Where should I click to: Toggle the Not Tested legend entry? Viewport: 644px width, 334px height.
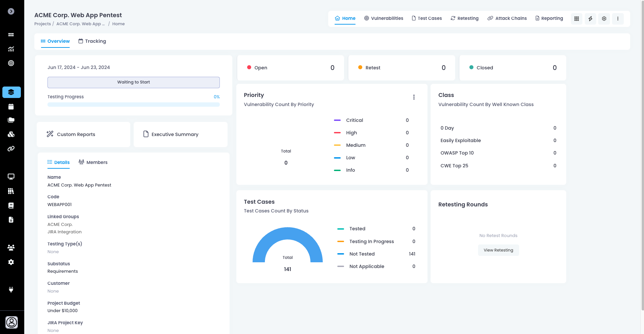(362, 254)
